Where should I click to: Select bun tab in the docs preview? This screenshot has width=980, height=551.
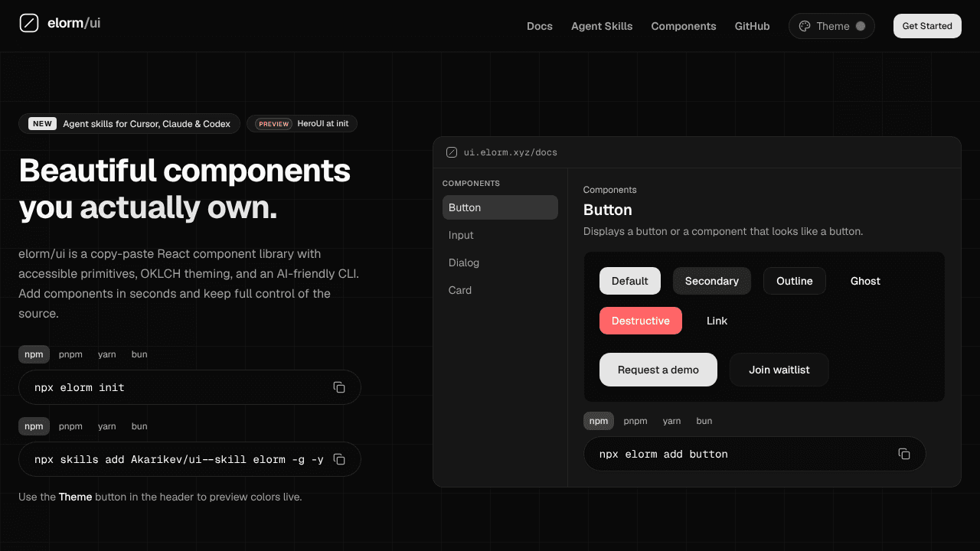click(704, 421)
